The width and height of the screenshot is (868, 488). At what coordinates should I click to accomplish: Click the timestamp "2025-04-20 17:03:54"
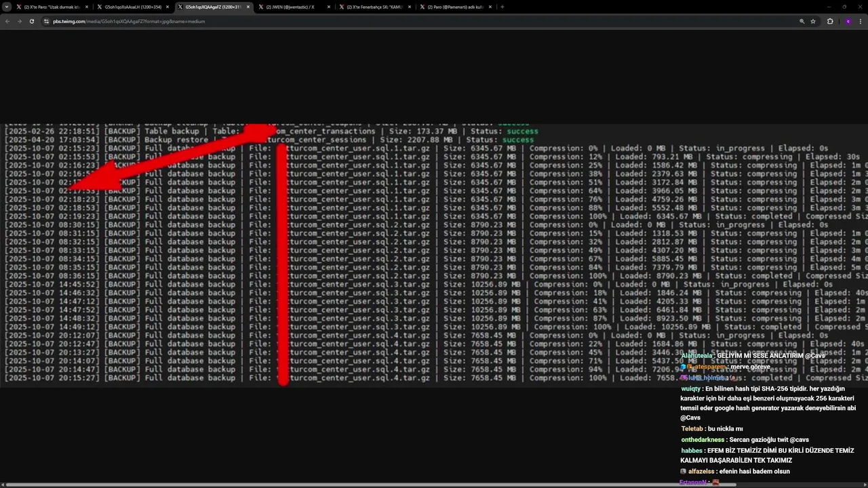coord(52,140)
